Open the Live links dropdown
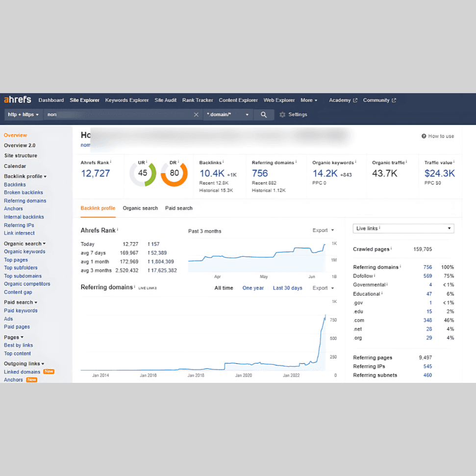 (x=403, y=228)
